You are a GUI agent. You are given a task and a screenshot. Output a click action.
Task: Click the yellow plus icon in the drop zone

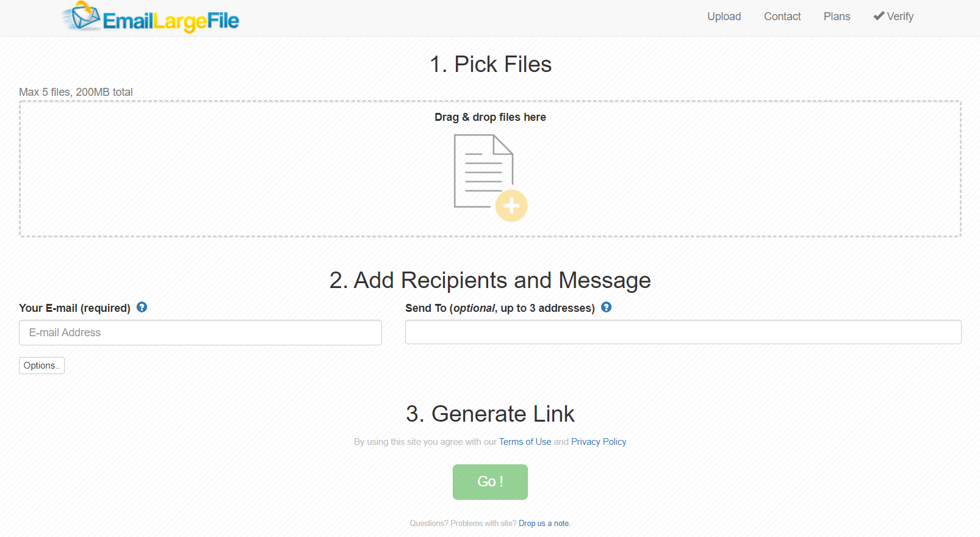pos(512,206)
